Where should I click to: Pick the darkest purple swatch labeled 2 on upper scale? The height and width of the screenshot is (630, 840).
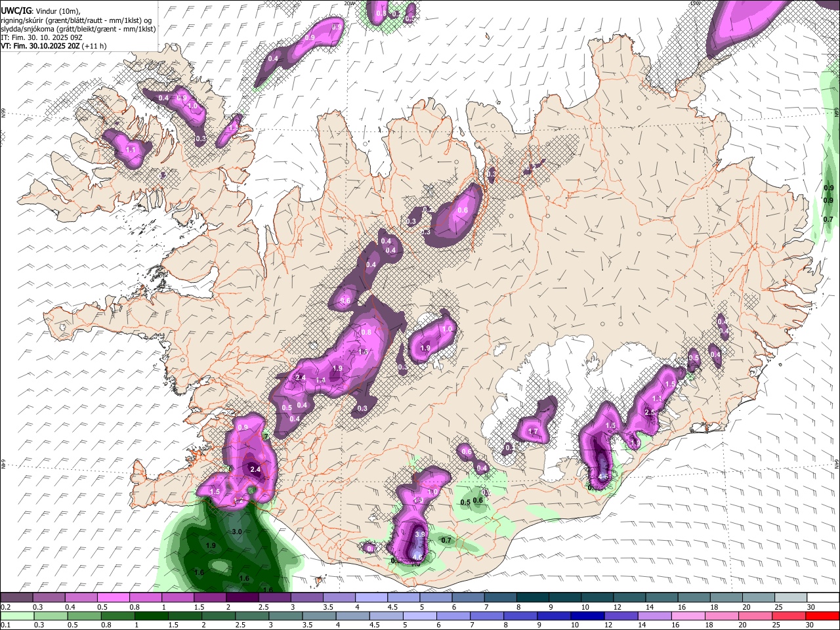(242, 597)
